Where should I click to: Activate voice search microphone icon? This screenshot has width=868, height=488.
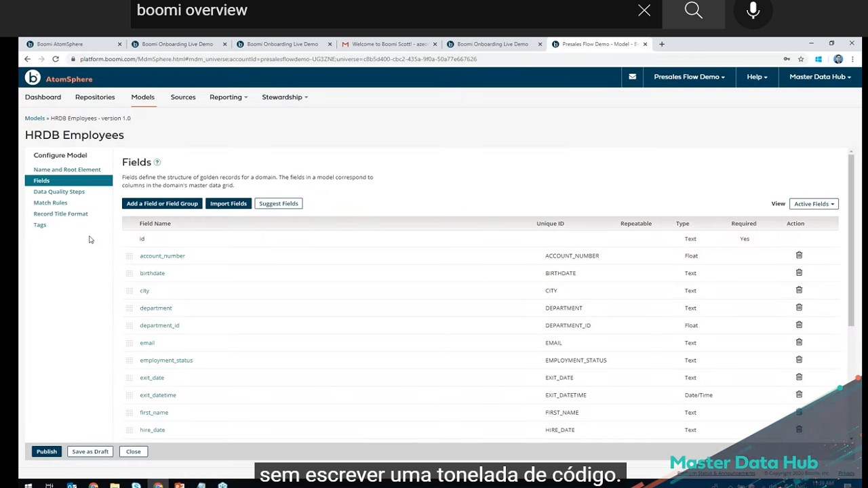point(753,11)
